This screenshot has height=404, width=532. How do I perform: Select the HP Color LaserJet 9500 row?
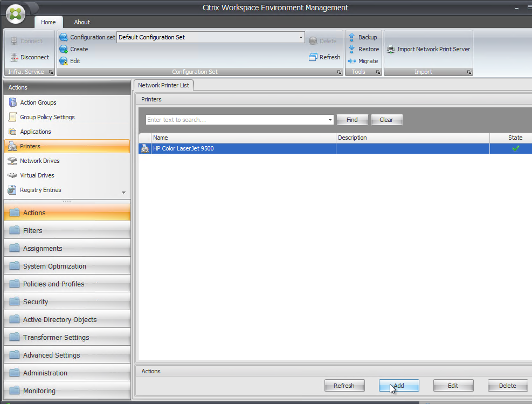tap(335, 148)
